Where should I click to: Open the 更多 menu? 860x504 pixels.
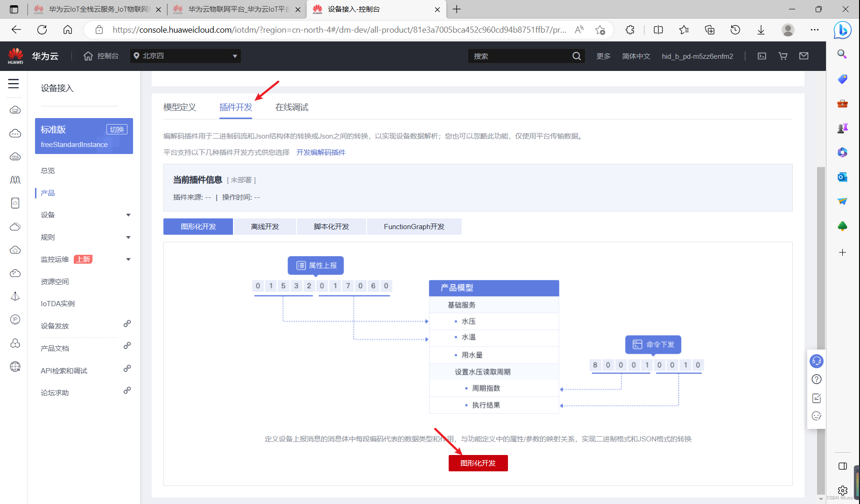tap(603, 56)
